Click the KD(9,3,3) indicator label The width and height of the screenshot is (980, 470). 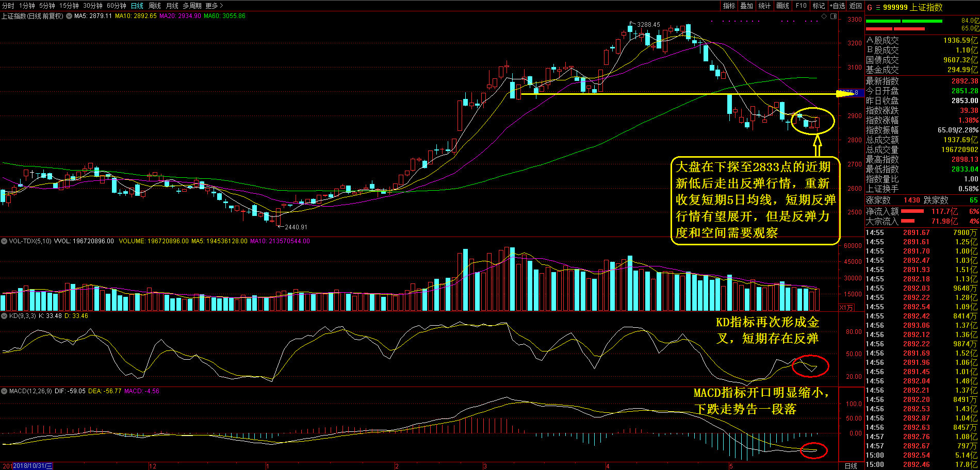pyautogui.click(x=22, y=316)
